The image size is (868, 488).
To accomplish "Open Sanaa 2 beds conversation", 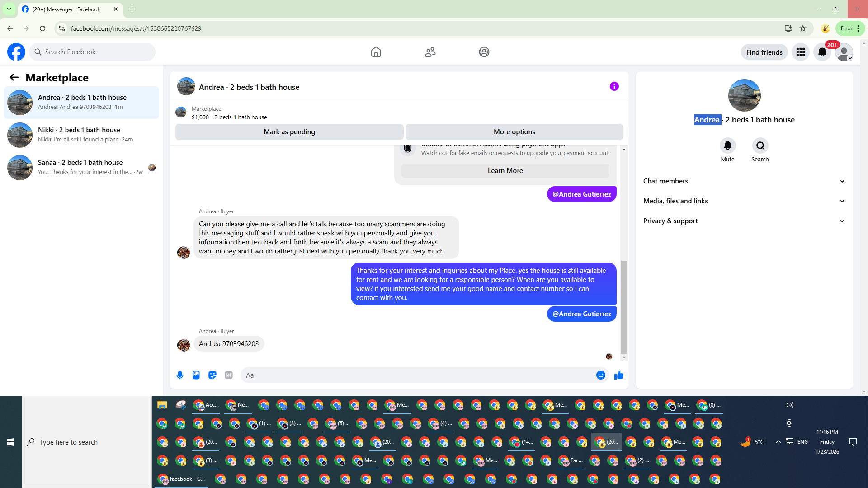I will tap(81, 167).
